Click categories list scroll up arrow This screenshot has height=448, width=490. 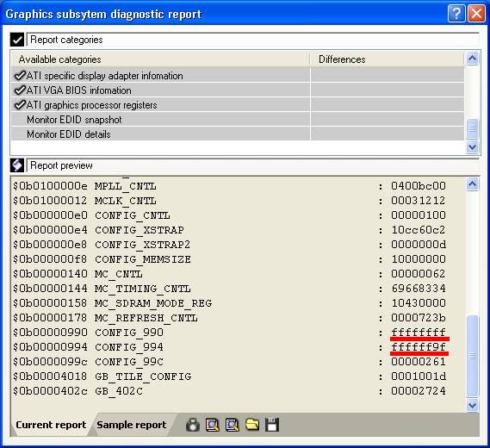click(472, 59)
